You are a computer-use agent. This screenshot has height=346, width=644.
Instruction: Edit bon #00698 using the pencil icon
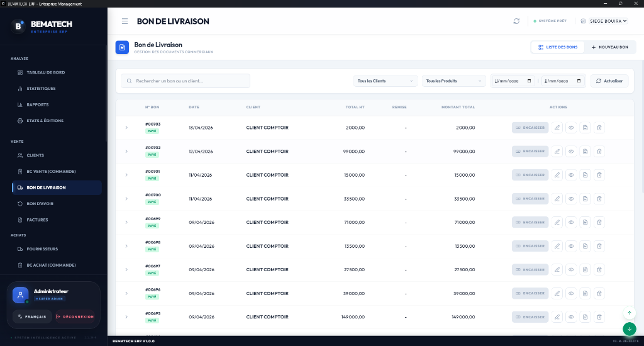pyautogui.click(x=557, y=246)
